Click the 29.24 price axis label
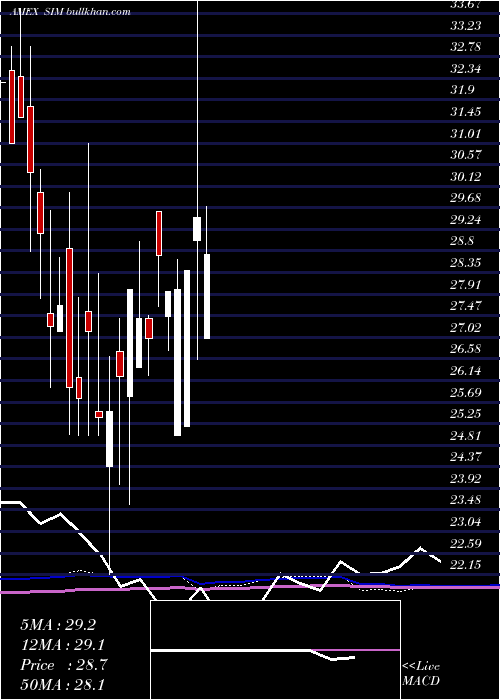This screenshot has width=500, height=700. tap(466, 220)
